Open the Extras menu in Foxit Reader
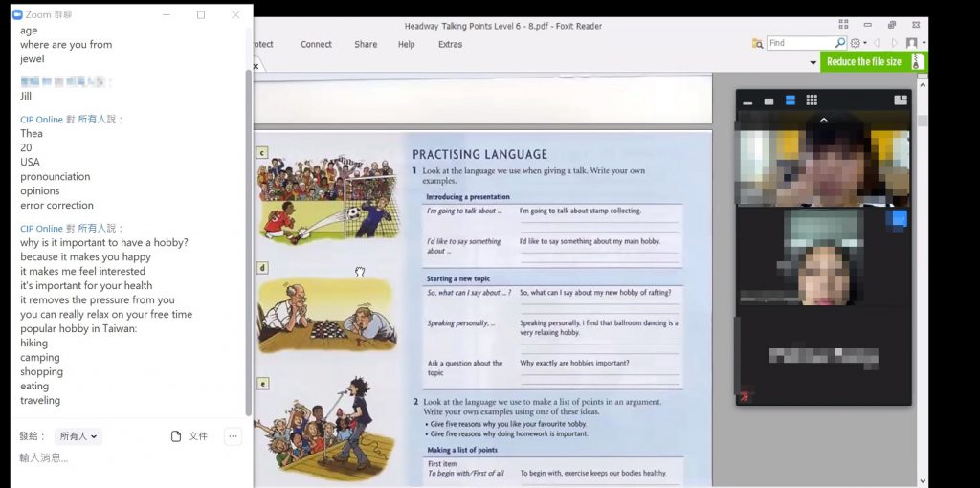Screen dimensions: 980x488 (450, 44)
